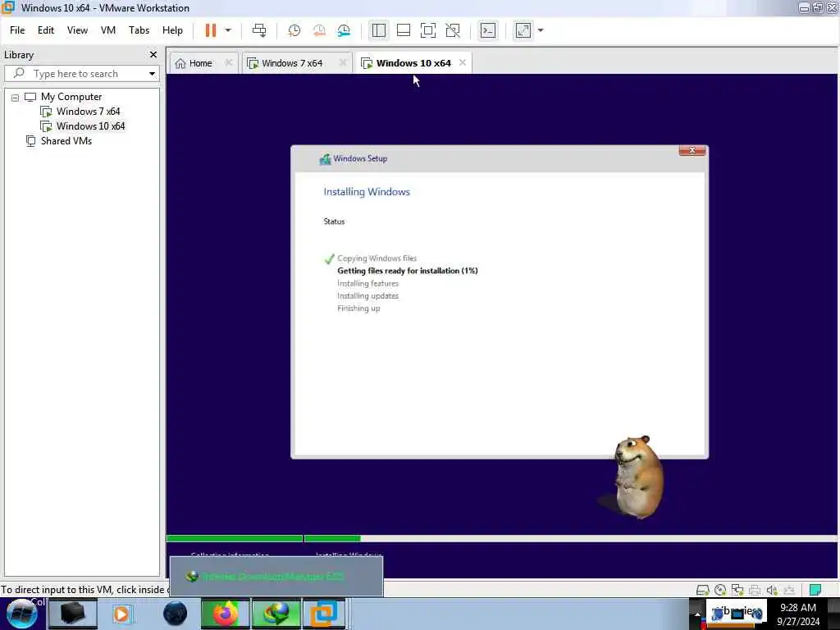Toggle the thumbnail bar view icon
Screen dimensions: 840x630
[x=404, y=30]
